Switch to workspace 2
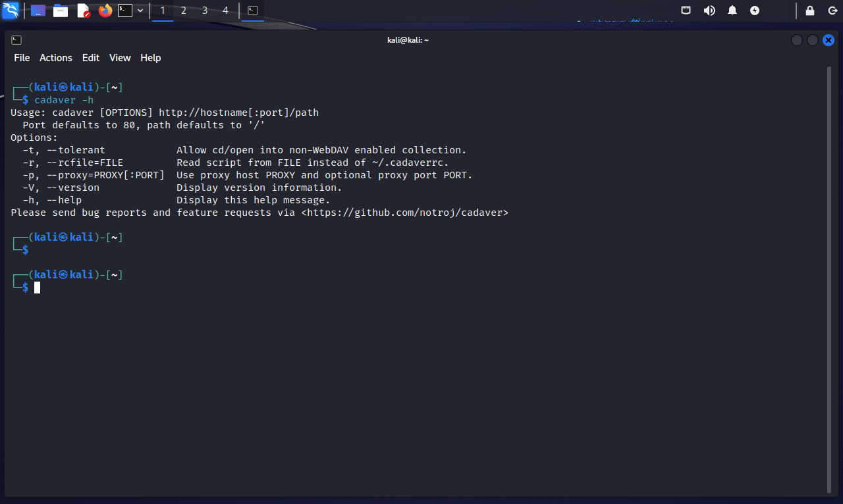 pyautogui.click(x=184, y=11)
